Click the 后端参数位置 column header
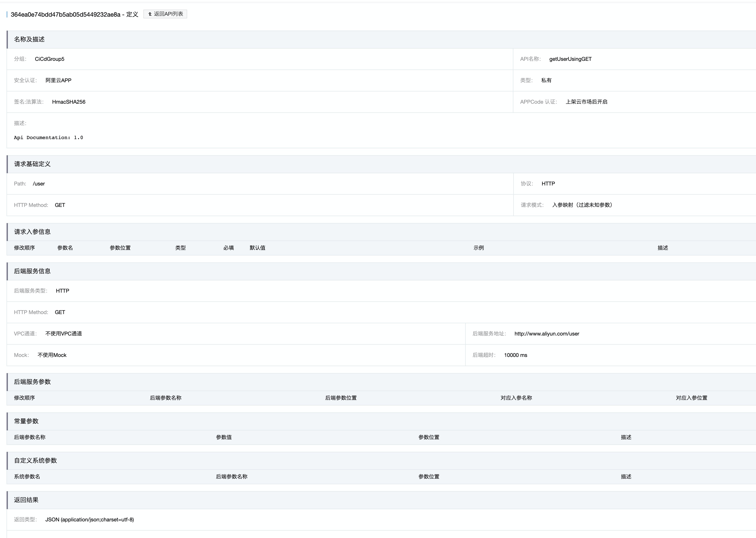Viewport: 756px width, 538px height. tap(341, 398)
